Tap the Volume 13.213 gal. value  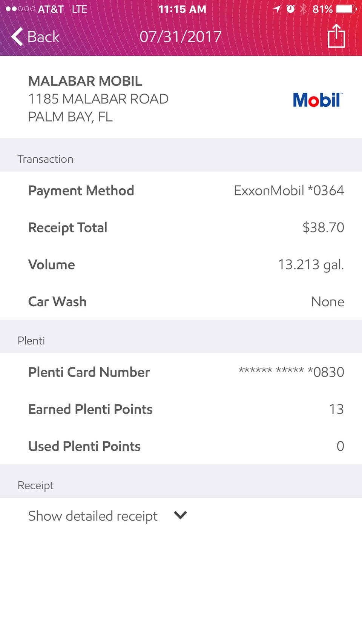311,264
